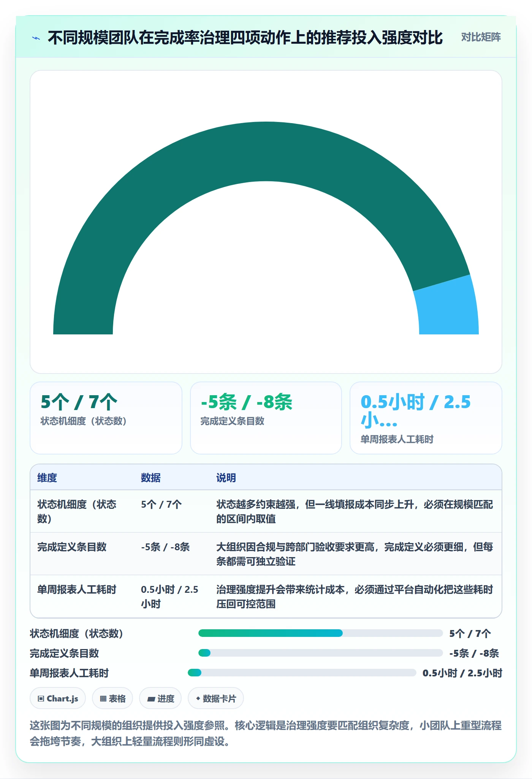
Task: Click the main title 不同规模团队…强度对比
Action: click(x=245, y=38)
